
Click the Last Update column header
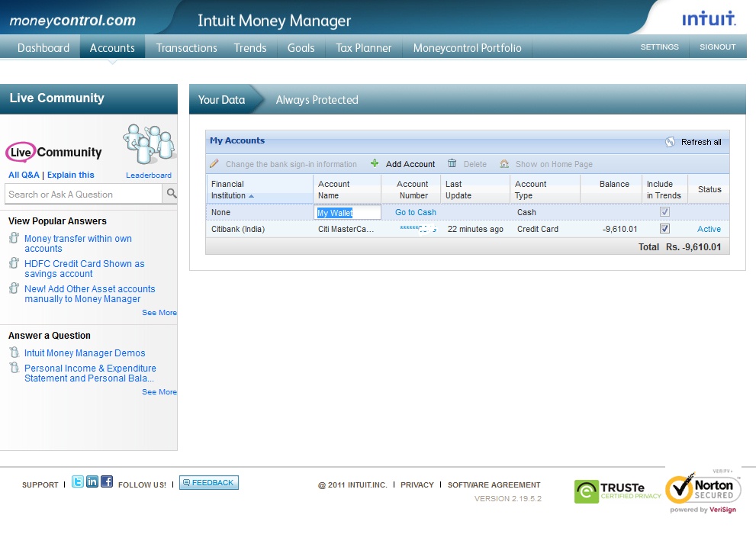(x=475, y=189)
